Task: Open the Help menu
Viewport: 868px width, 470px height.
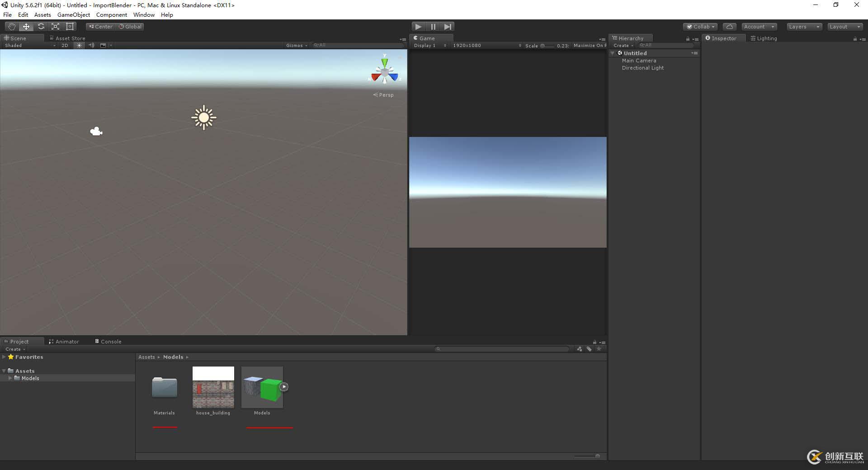Action: coord(167,15)
